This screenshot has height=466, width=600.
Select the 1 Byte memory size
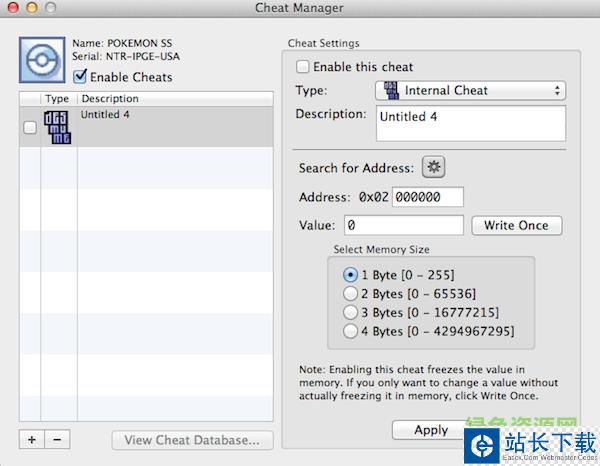coord(350,274)
